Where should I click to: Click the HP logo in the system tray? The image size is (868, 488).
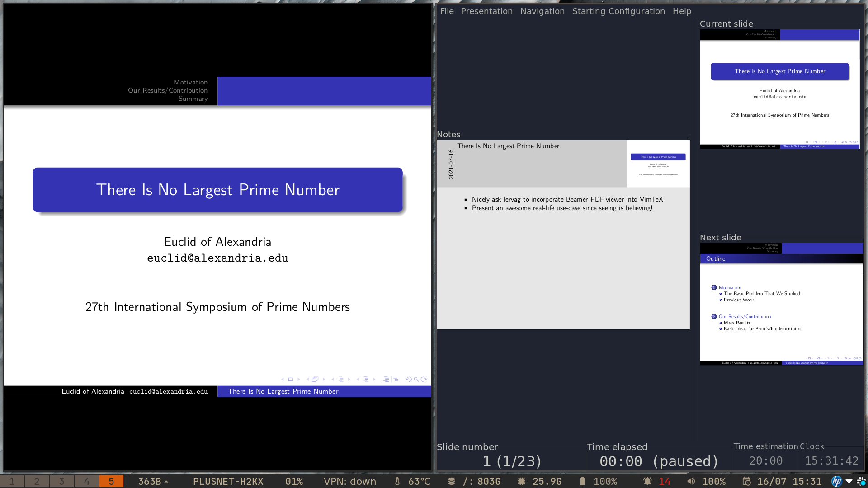[x=836, y=481]
